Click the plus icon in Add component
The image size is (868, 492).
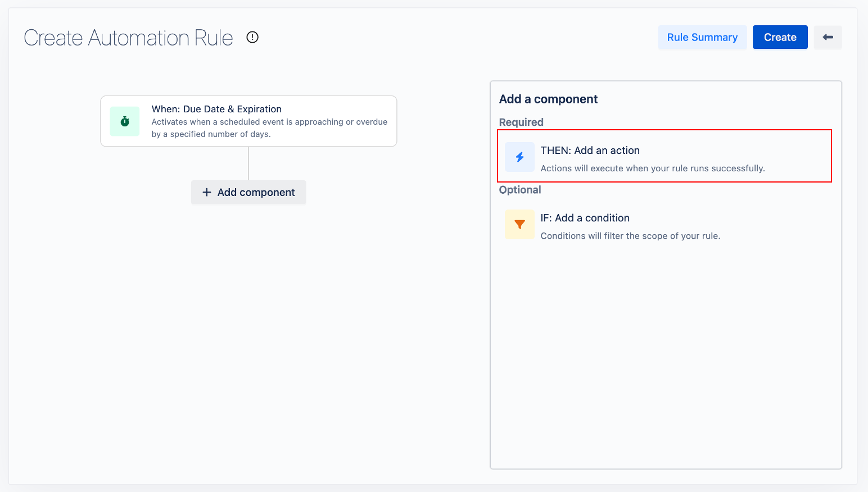point(207,192)
